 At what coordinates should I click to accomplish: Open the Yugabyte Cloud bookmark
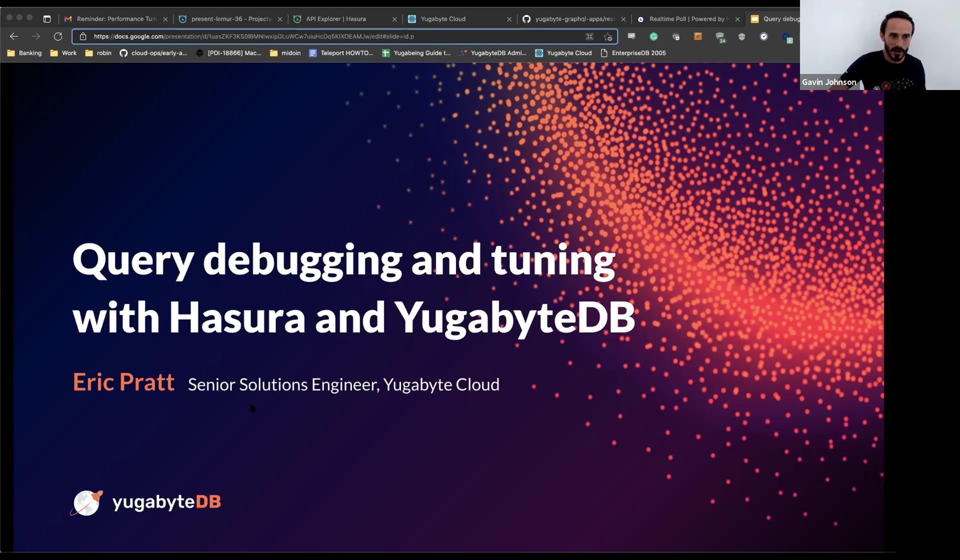pos(563,53)
